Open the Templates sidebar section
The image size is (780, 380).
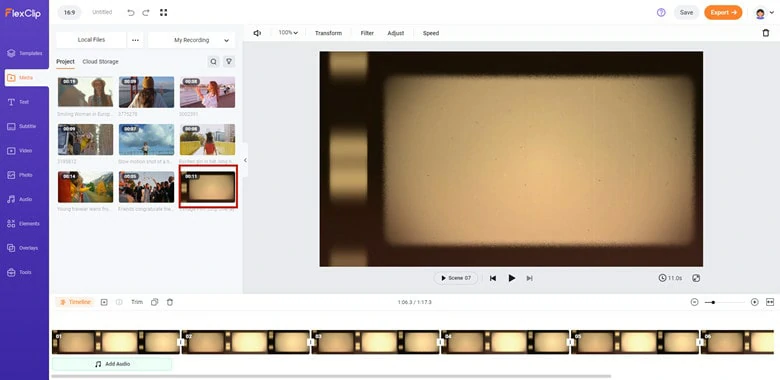pyautogui.click(x=24, y=53)
